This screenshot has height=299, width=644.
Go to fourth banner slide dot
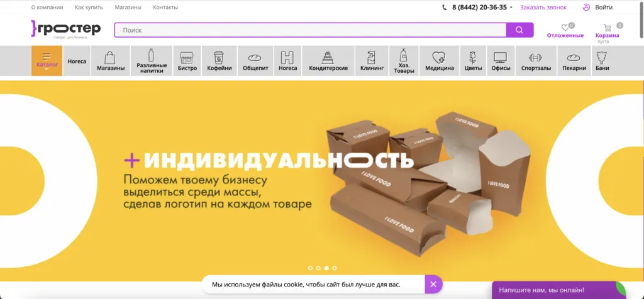coord(335,268)
